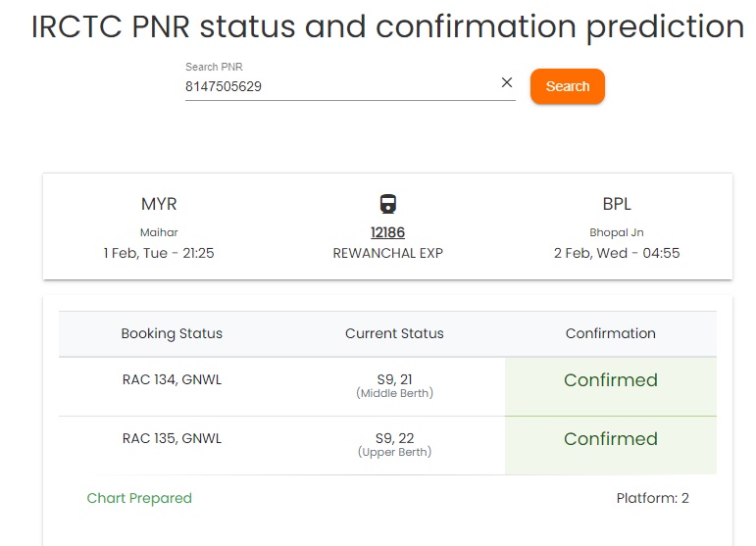The width and height of the screenshot is (756, 546).
Task: Select the RAC 135, GNWL booking row
Action: 172,438
